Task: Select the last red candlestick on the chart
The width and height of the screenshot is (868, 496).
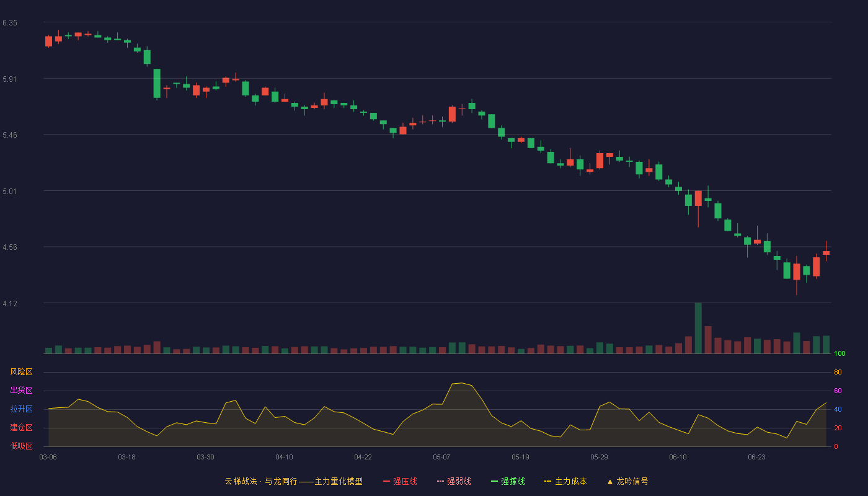Action: [826, 252]
